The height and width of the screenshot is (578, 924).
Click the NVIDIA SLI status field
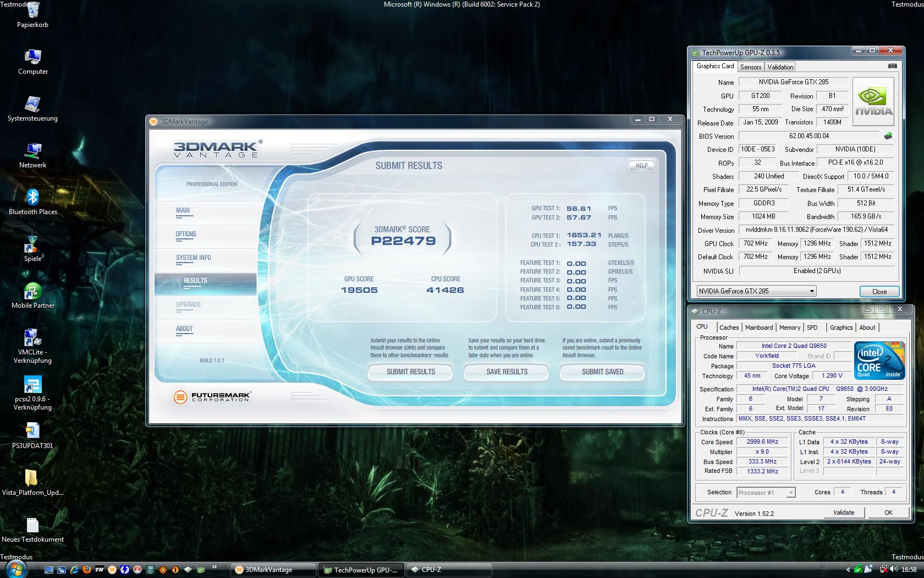[817, 271]
